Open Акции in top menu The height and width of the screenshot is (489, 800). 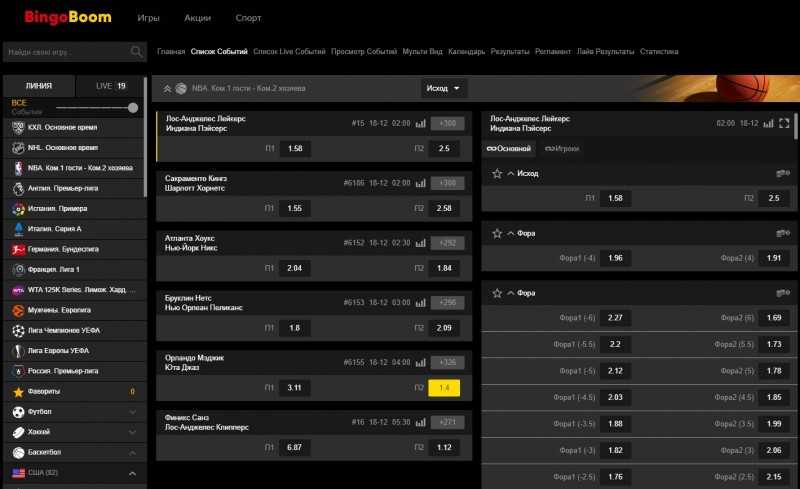click(197, 18)
